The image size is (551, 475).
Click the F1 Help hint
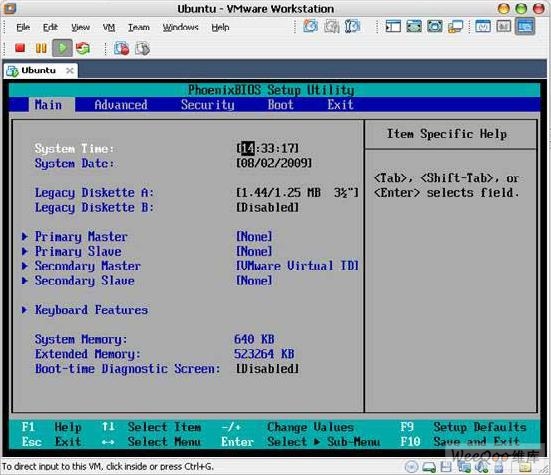(x=51, y=427)
